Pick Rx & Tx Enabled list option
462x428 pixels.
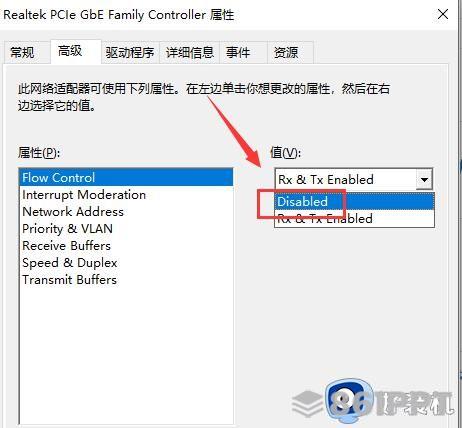(354, 219)
